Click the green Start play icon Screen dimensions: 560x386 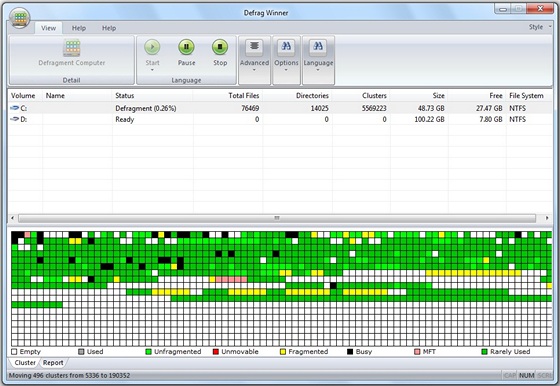[152, 47]
